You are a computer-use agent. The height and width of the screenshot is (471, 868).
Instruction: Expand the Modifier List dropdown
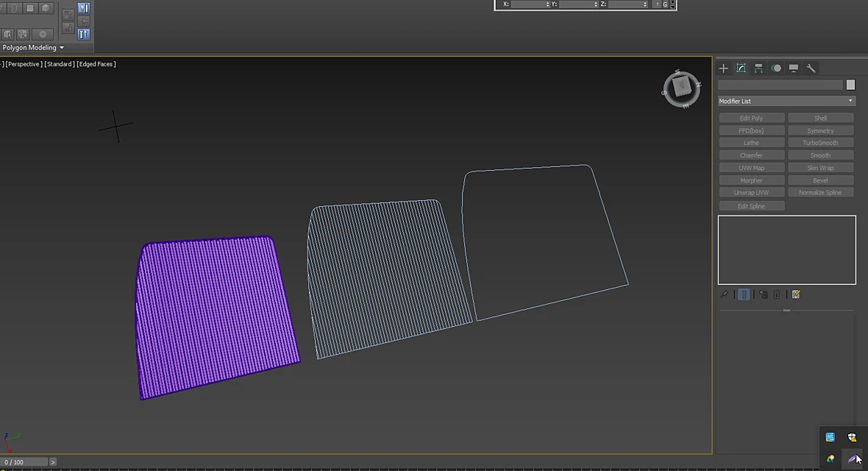pyautogui.click(x=786, y=101)
